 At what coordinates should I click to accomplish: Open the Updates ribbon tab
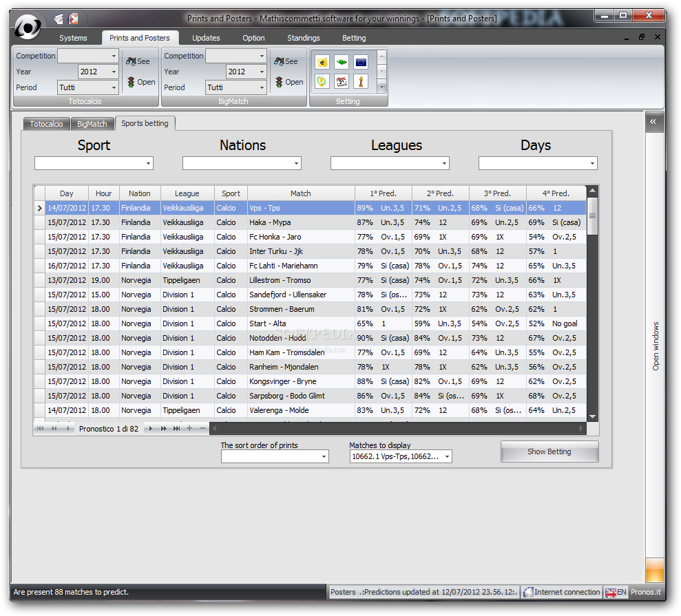coord(206,38)
